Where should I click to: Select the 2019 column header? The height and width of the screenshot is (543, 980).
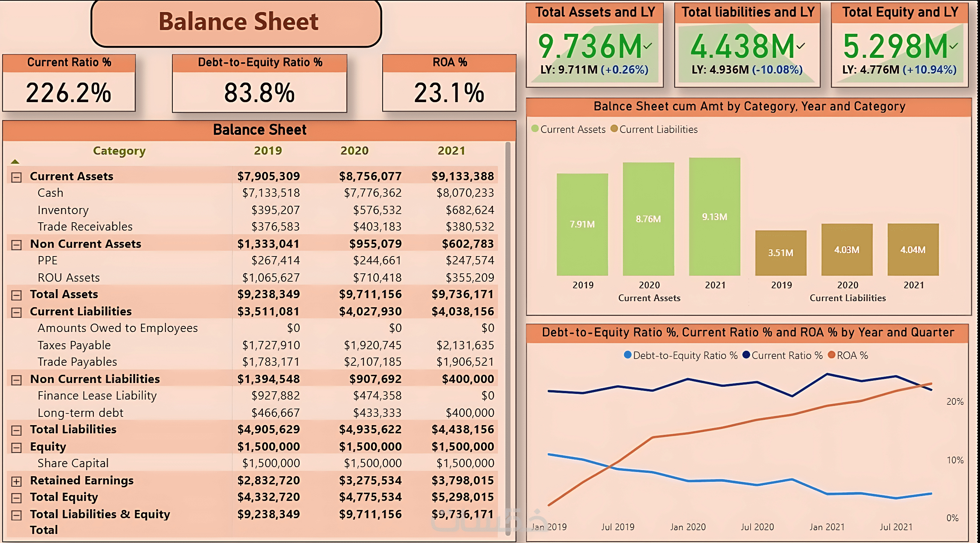268,151
